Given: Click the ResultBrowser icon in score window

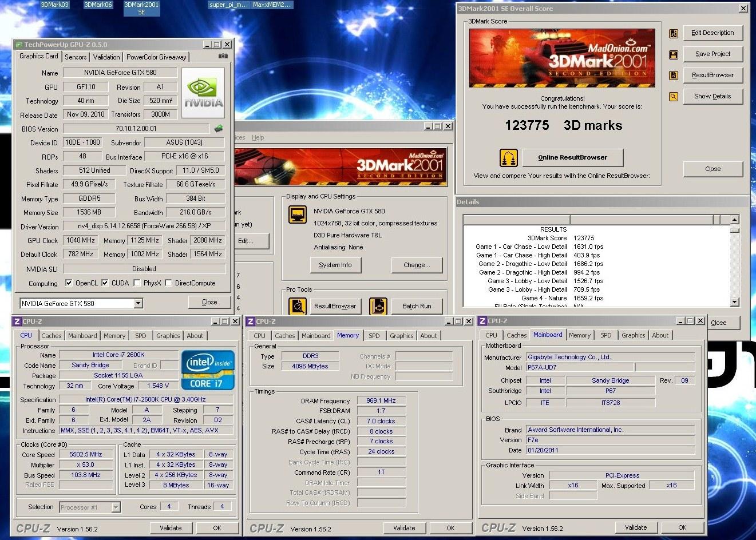Looking at the screenshot, I should [674, 76].
